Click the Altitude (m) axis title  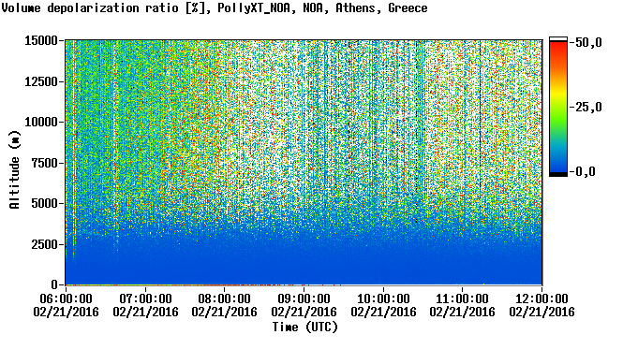[14, 170]
